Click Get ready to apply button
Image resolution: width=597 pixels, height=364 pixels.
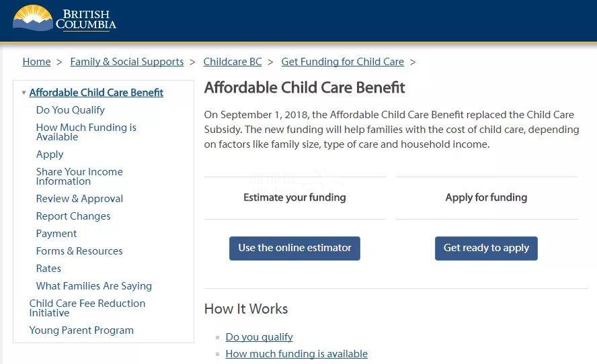486,248
